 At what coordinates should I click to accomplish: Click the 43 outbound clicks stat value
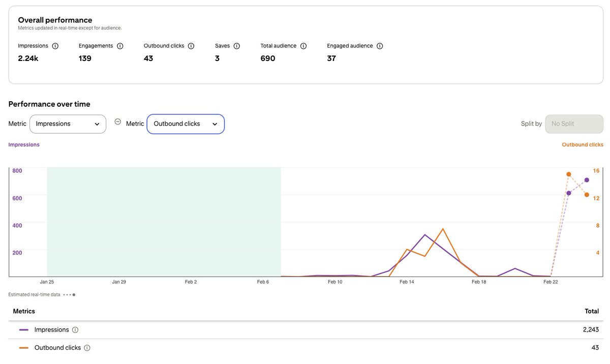tap(148, 58)
